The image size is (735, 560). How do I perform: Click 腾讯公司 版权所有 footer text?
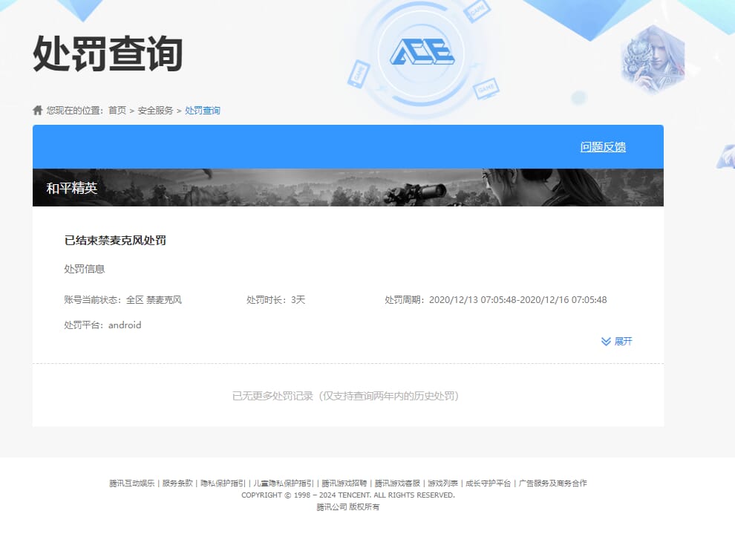coord(348,507)
